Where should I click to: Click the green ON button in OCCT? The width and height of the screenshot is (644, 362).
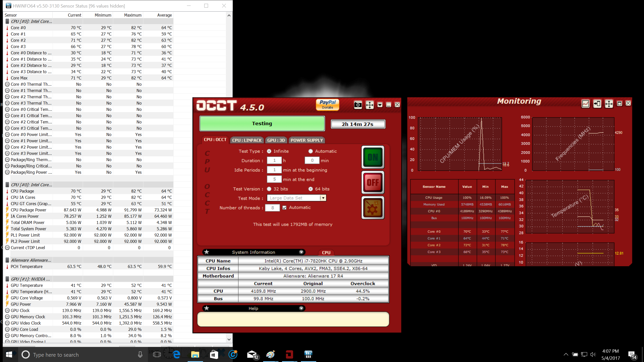click(373, 157)
